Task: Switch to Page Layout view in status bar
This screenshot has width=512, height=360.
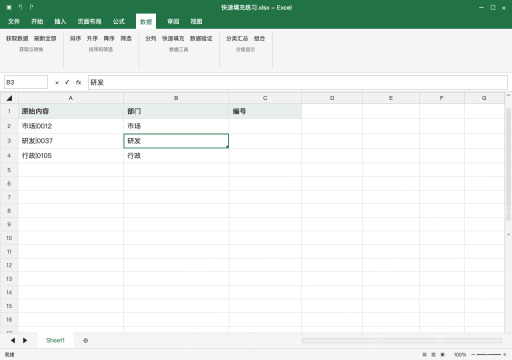Action: coord(433,355)
